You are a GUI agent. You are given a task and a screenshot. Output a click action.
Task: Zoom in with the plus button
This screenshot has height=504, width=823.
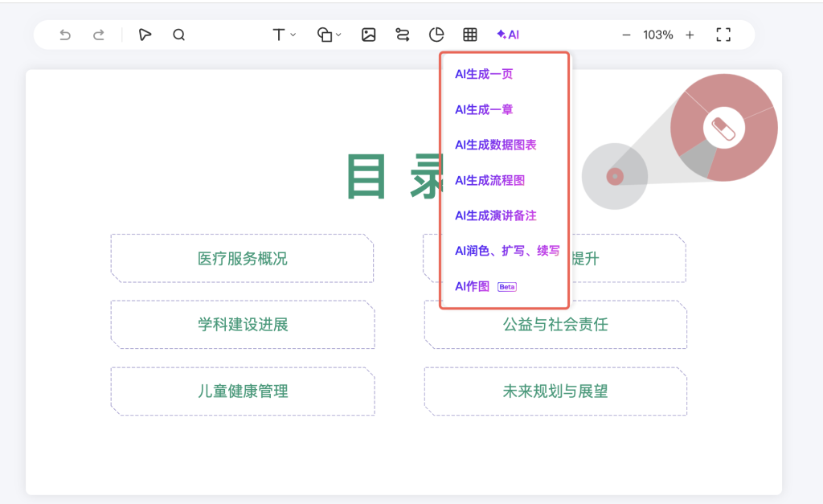pyautogui.click(x=690, y=35)
